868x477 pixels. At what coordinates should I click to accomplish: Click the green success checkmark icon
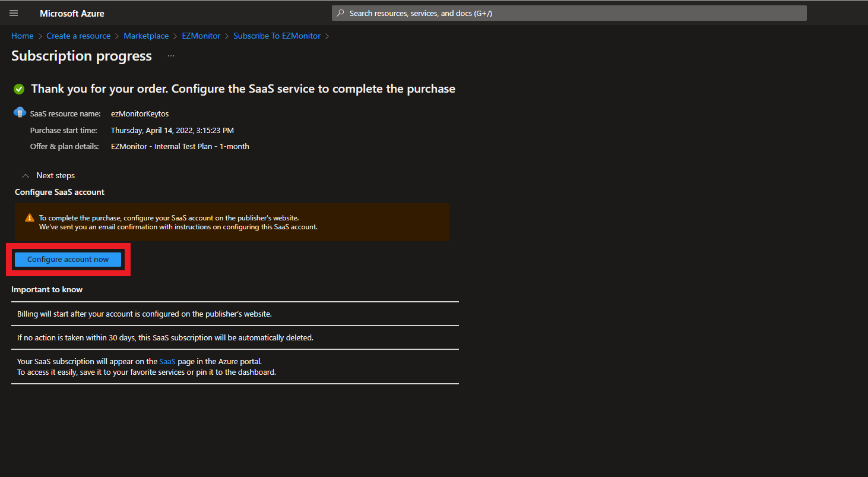click(19, 89)
